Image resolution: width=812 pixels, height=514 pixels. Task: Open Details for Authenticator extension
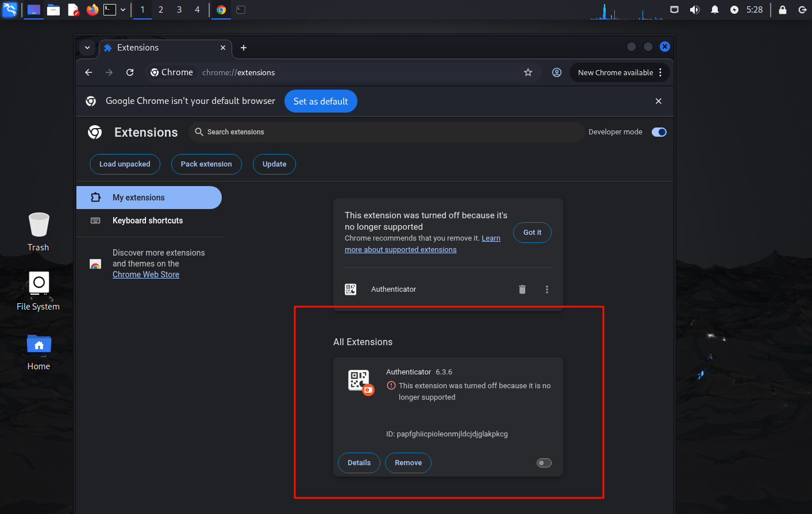tap(359, 463)
